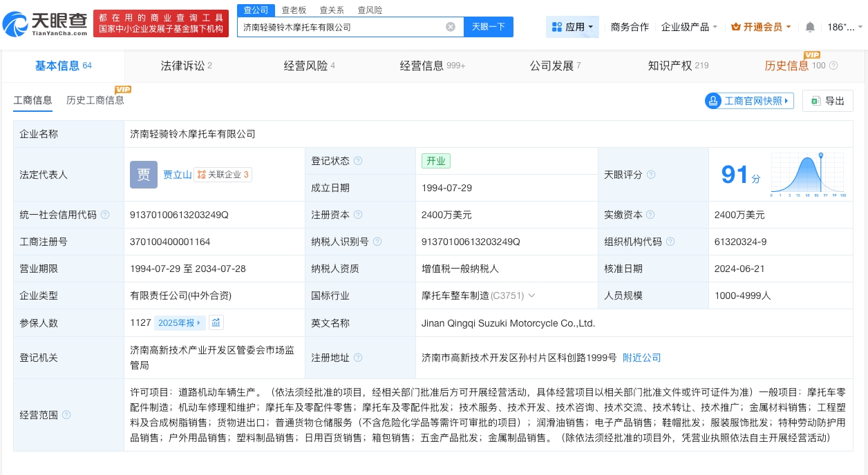This screenshot has height=475, width=868.
Task: Click organization code 61320324-9
Action: (x=741, y=242)
